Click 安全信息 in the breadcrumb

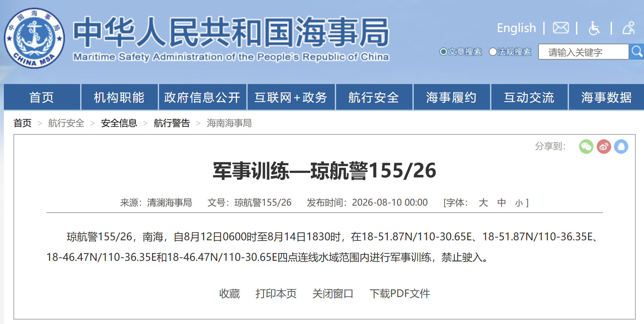[x=119, y=123]
